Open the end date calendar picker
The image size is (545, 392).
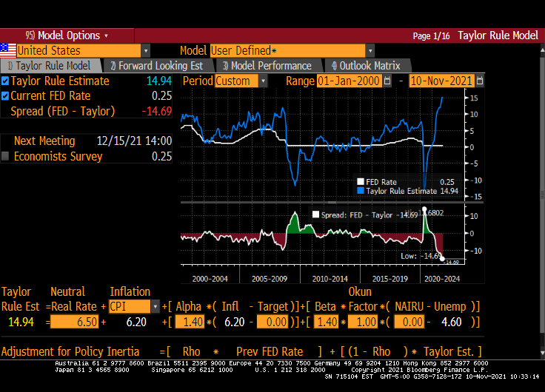coord(480,81)
